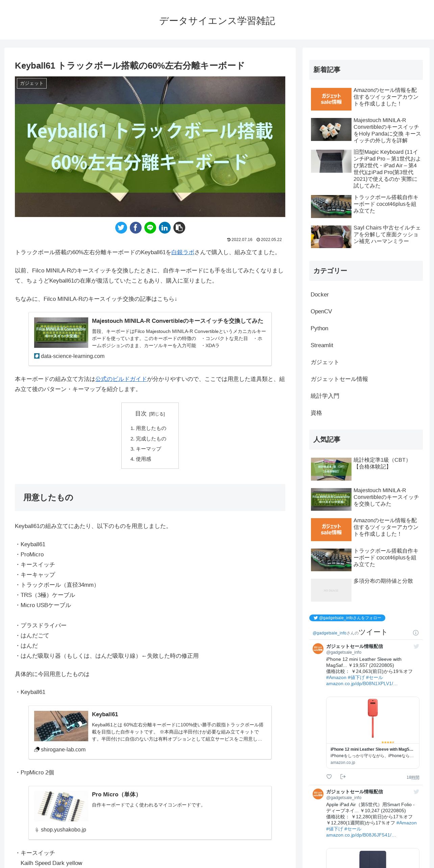Jump to 使用感 in contents
This screenshot has height=868, width=434.
click(143, 459)
